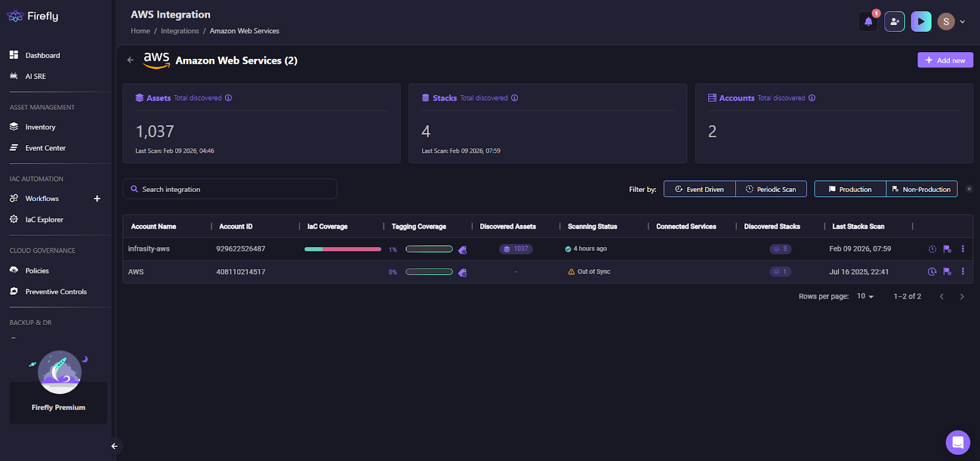This screenshot has height=461, width=980.
Task: Click the infrasity-aws tagging coverage bar
Action: (429, 249)
